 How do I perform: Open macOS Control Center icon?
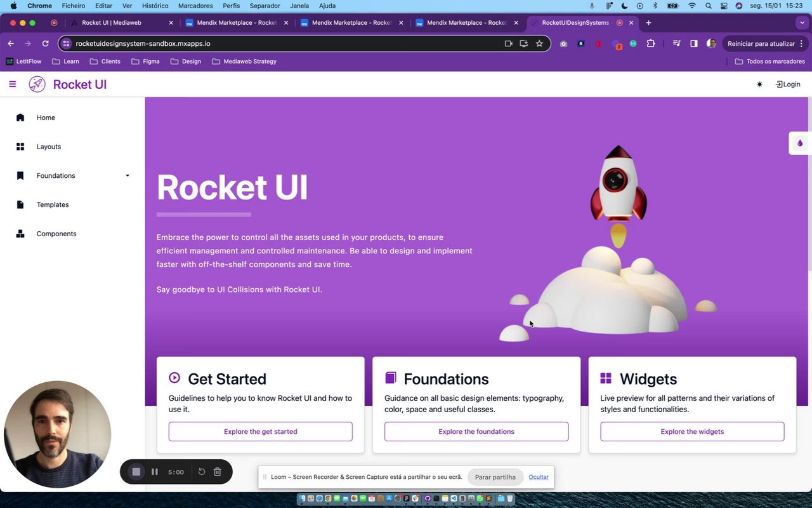pyautogui.click(x=724, y=6)
